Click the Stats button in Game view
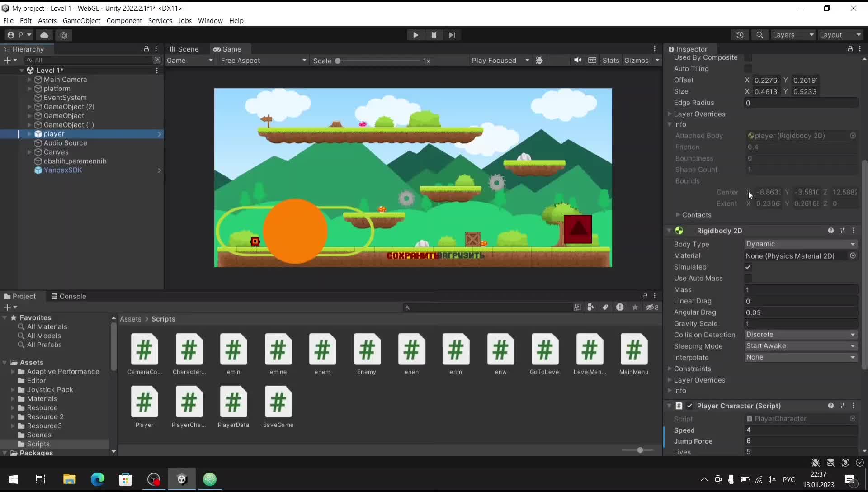The width and height of the screenshot is (868, 492). pyautogui.click(x=610, y=60)
